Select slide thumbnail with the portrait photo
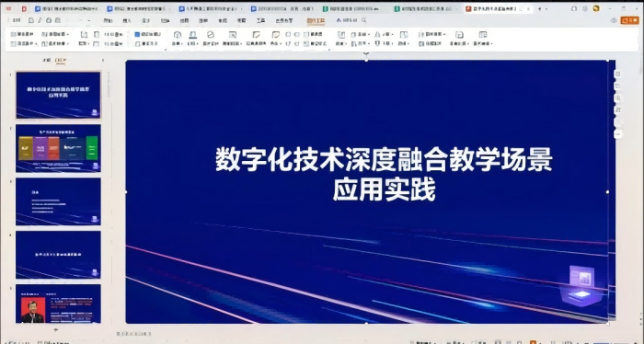Viewport: 644px width, 344px height. pos(58,304)
